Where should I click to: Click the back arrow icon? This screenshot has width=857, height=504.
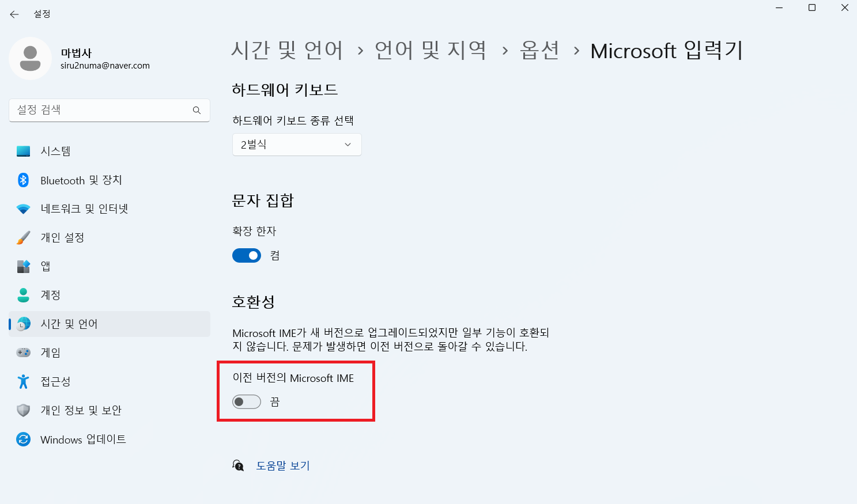[14, 14]
